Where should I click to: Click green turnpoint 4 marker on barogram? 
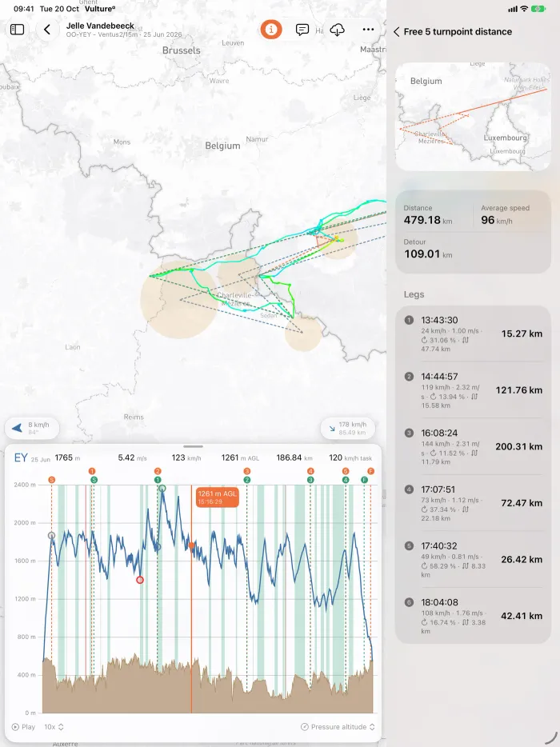pos(346,480)
